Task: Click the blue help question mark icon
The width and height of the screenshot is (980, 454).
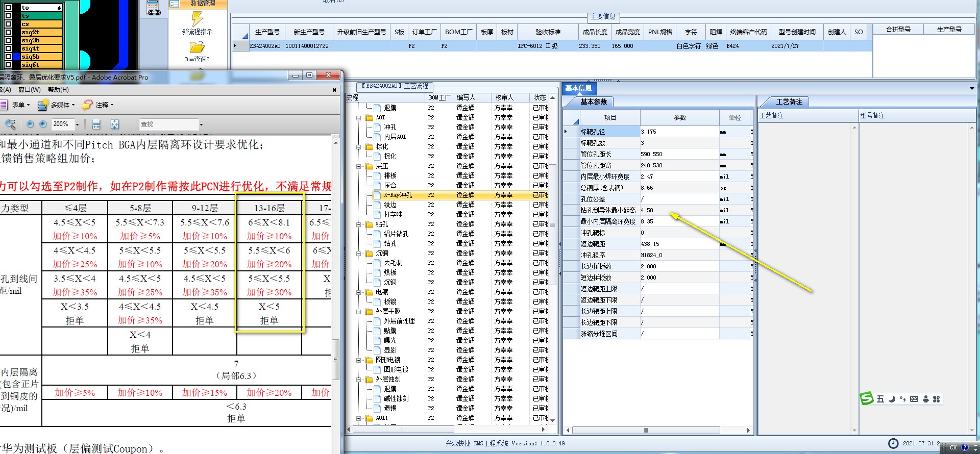Action: pyautogui.click(x=964, y=447)
